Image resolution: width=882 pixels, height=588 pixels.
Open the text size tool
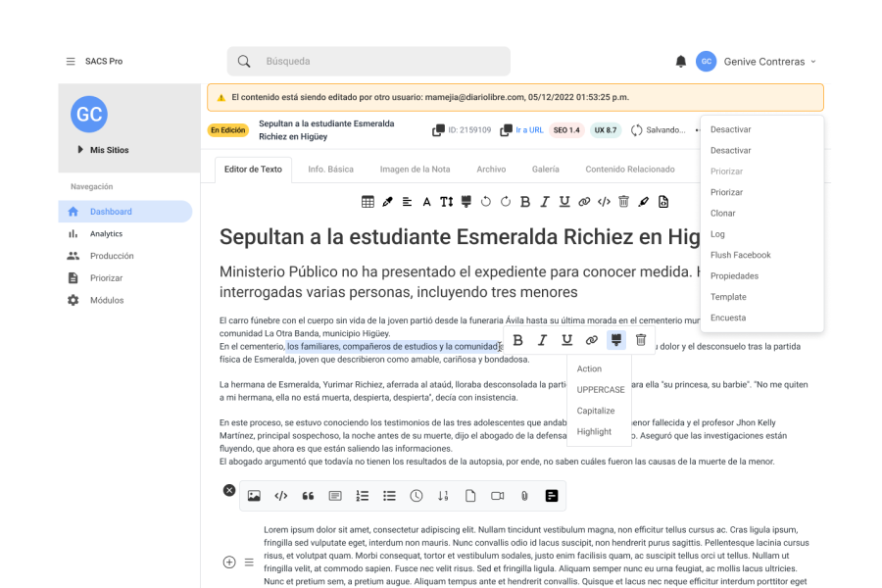coord(447,202)
